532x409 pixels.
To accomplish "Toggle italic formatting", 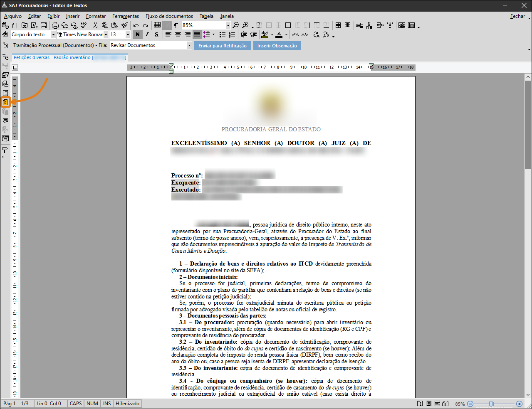I will (147, 34).
